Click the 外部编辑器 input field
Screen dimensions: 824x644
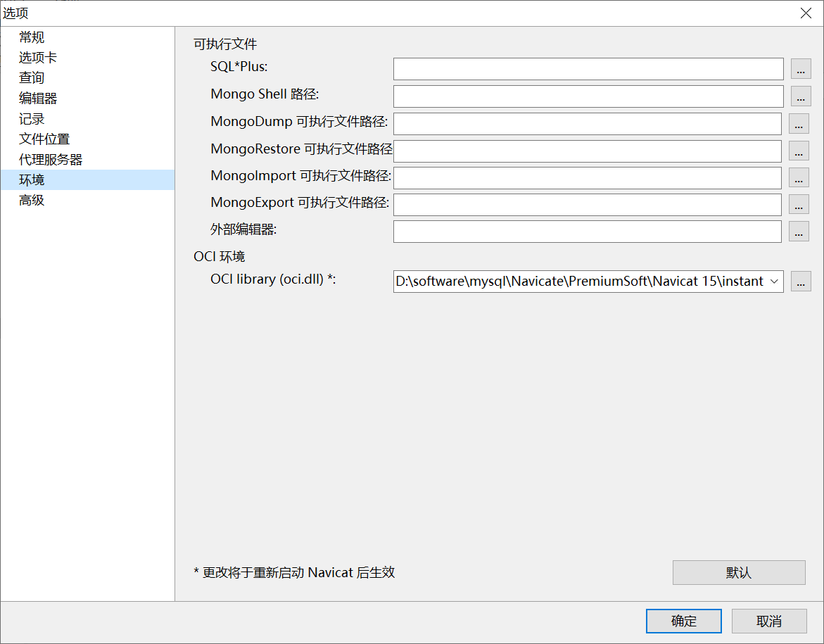pos(587,232)
